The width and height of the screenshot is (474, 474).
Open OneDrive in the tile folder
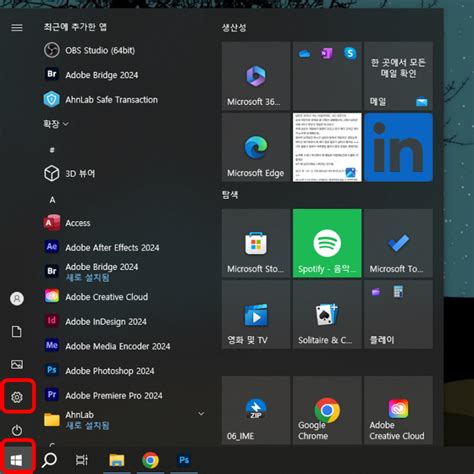(305, 54)
